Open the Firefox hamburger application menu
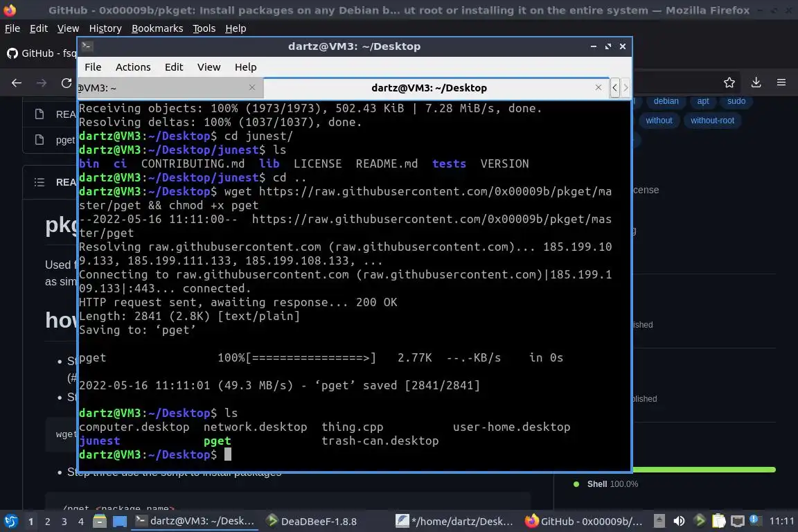The height and width of the screenshot is (532, 798). tap(781, 82)
